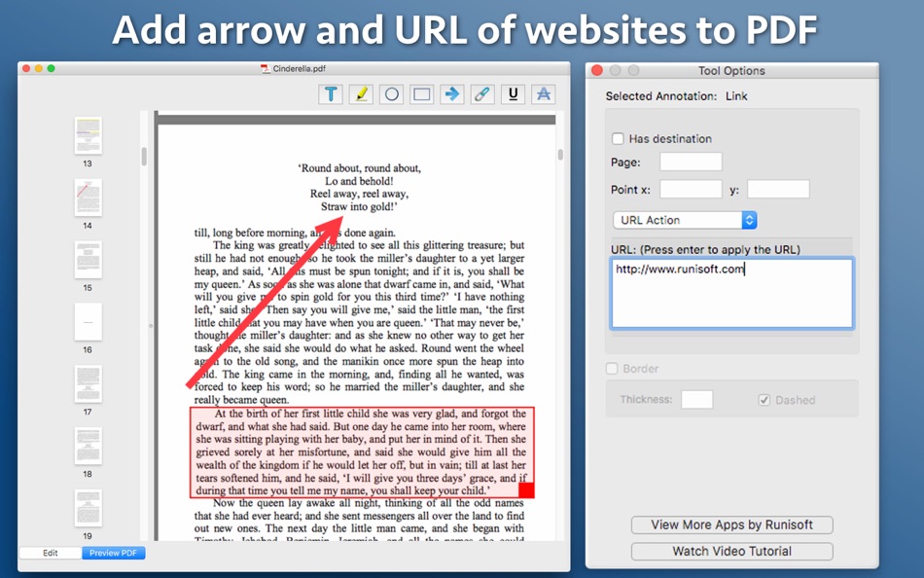Click View More Apps by Runisoft button
The image size is (924, 578).
click(731, 524)
